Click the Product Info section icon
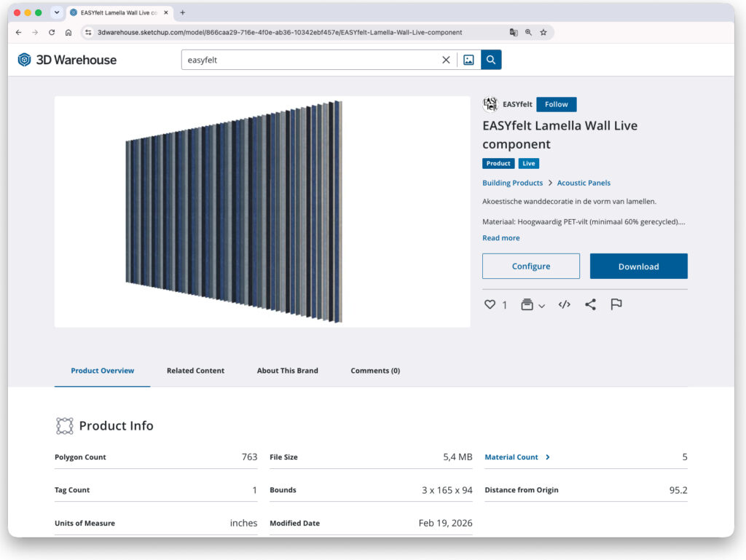The height and width of the screenshot is (560, 746). (x=65, y=426)
